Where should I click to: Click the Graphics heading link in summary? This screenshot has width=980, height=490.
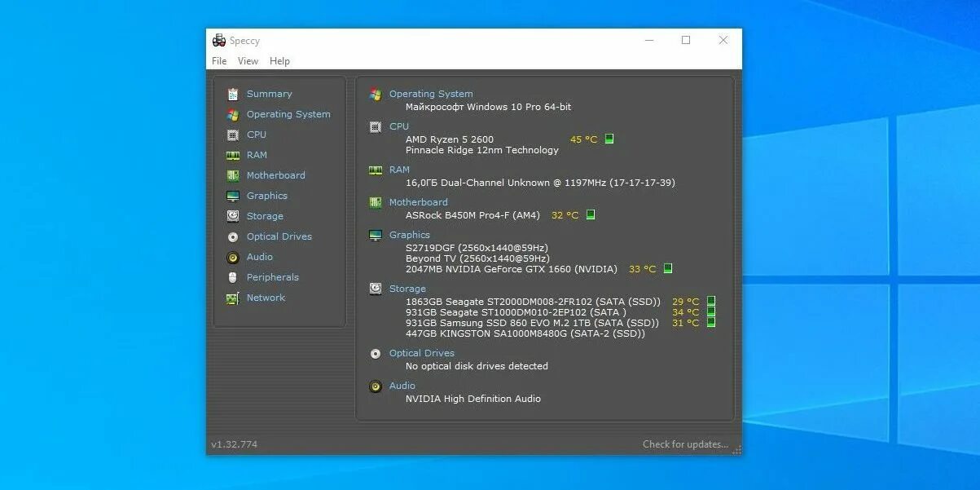[410, 235]
